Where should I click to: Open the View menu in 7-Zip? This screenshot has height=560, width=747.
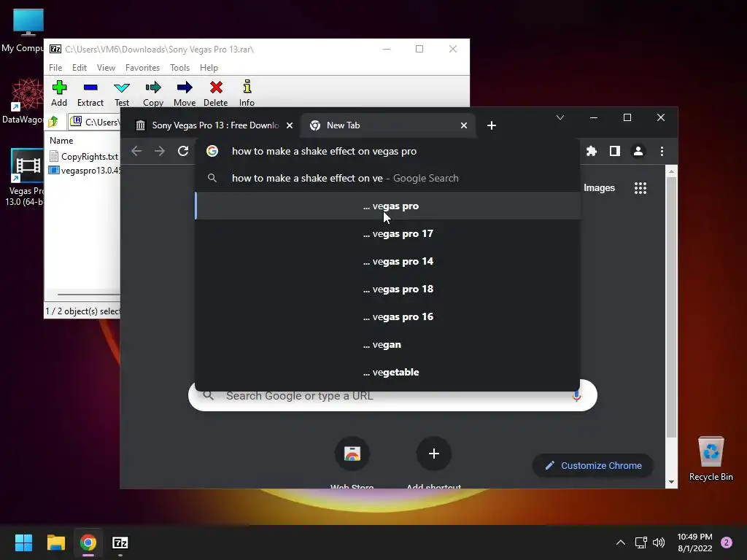106,68
